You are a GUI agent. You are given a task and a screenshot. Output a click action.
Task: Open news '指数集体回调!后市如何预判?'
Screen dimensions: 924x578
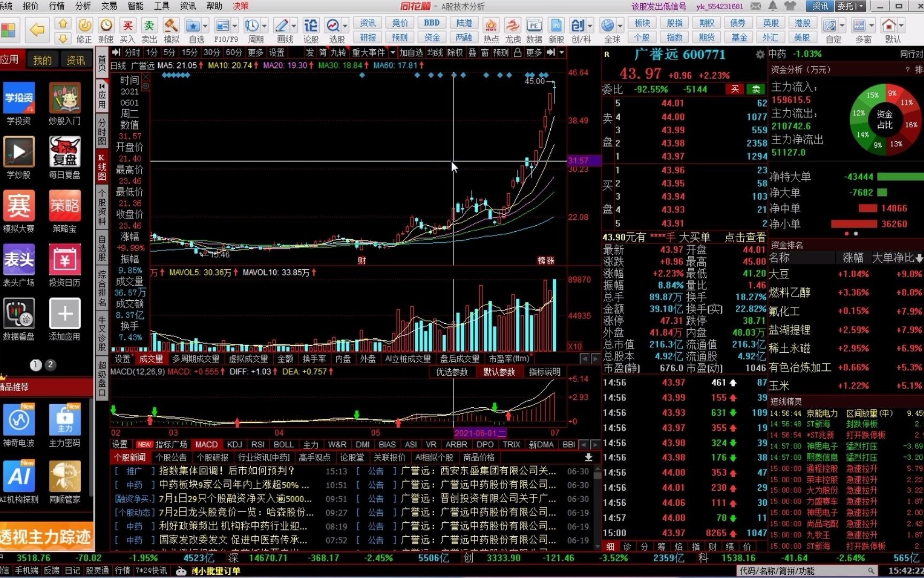(x=227, y=471)
